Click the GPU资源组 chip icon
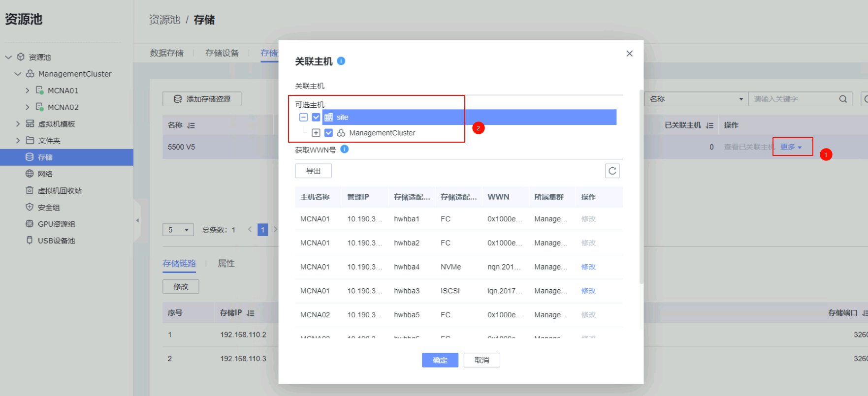This screenshot has width=868, height=396. point(30,224)
